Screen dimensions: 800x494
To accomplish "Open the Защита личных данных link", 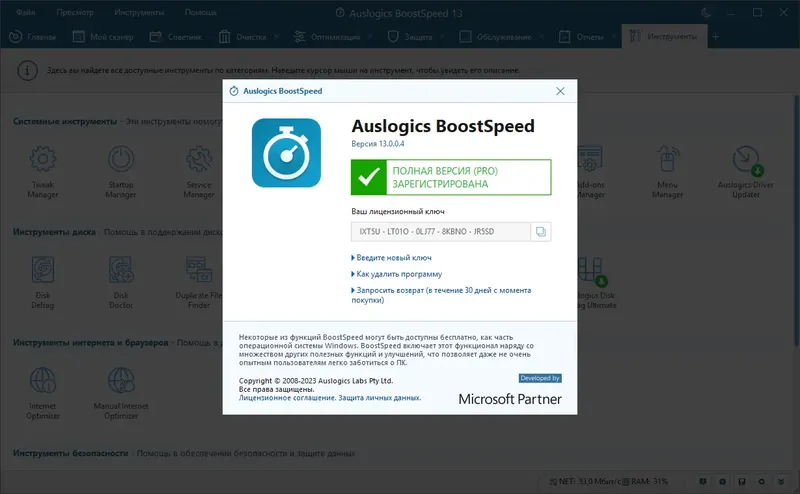I will 380,398.
